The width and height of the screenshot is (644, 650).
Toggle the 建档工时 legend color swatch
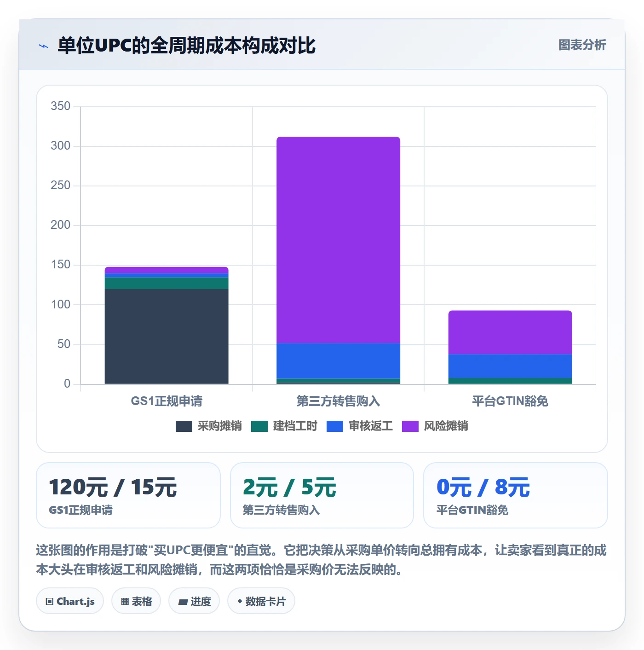click(x=259, y=426)
